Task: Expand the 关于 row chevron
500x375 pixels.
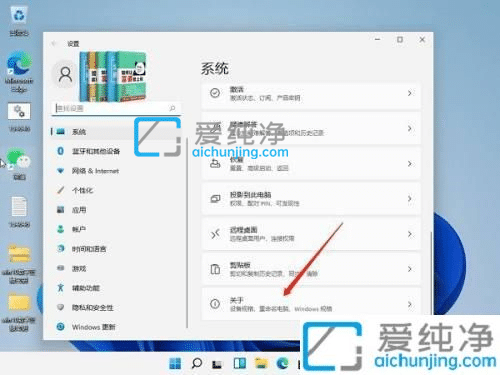Action: tap(410, 304)
